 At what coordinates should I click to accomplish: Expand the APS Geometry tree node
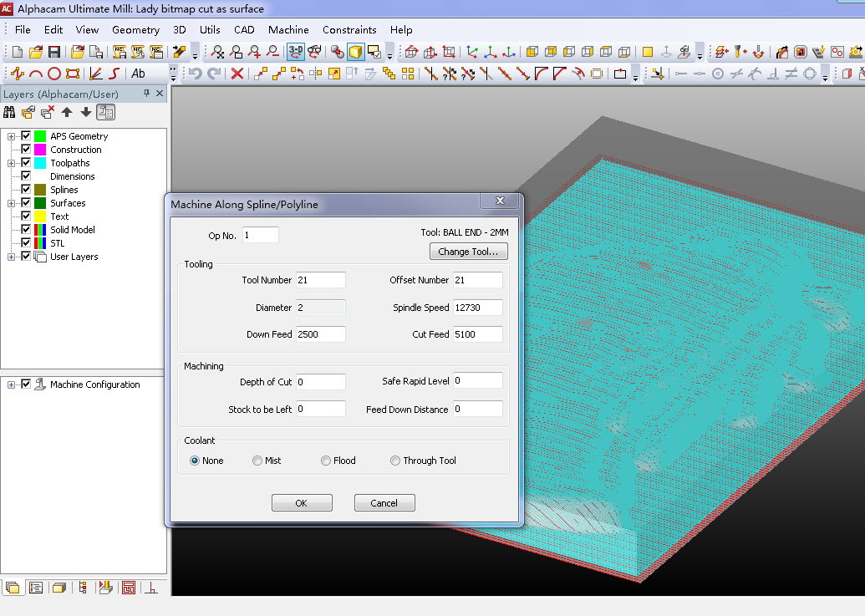pyautogui.click(x=11, y=136)
